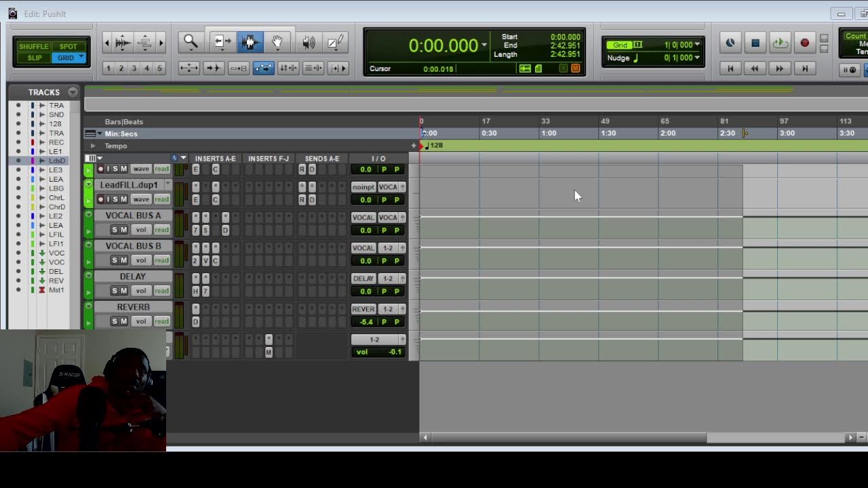Recall zoom preset 3
The image size is (868, 488).
[x=134, y=68]
